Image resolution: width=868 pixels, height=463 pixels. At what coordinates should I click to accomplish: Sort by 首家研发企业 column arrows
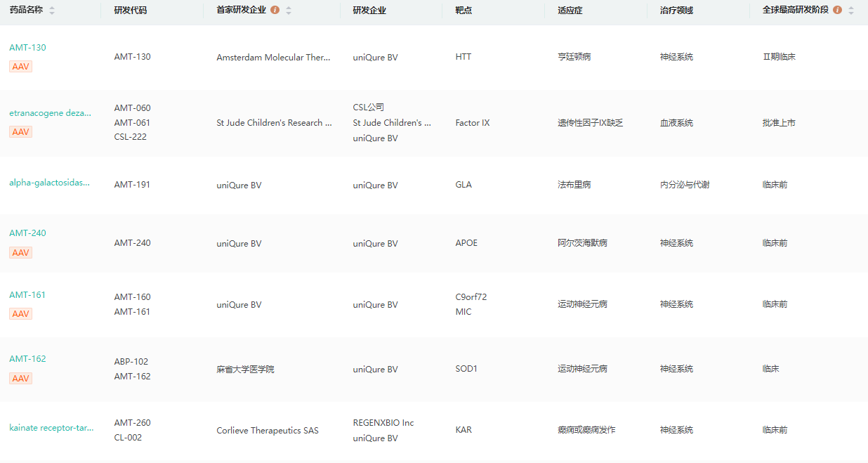[289, 11]
